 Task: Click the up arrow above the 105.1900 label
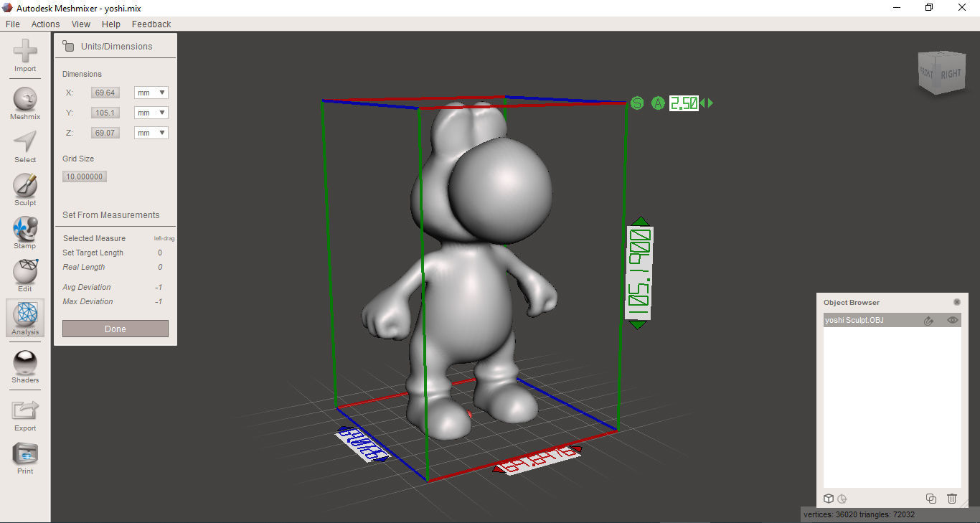640,222
